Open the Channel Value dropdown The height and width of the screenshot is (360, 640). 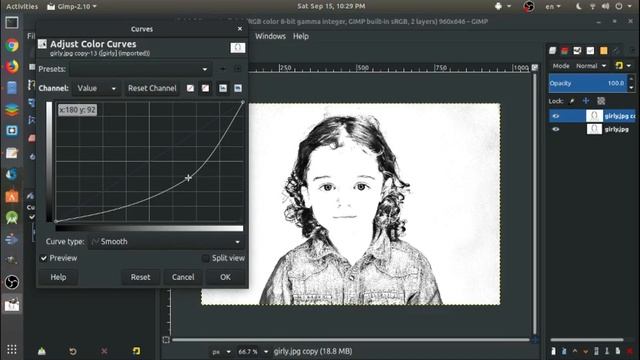click(96, 88)
